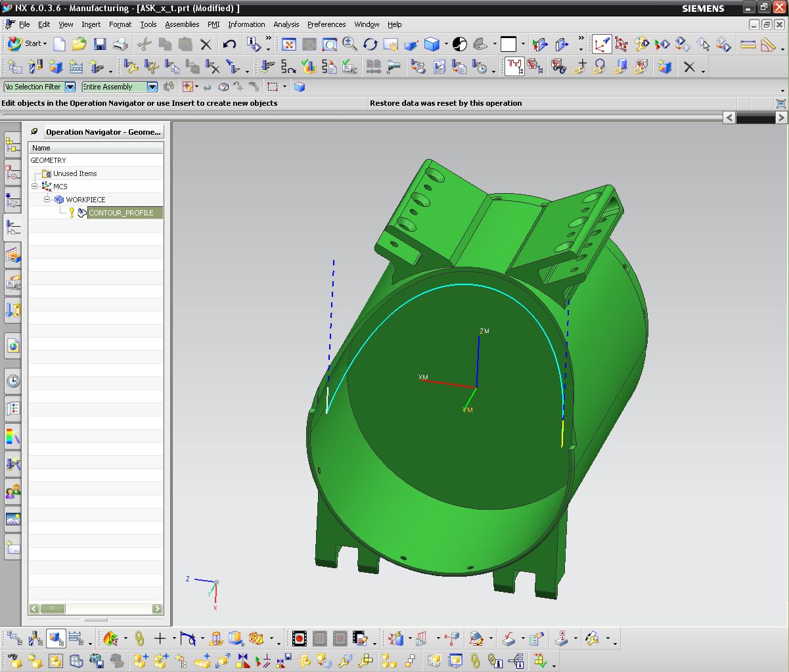Click the Fit view icon
Viewport: 789px width, 672px height.
pyautogui.click(x=288, y=44)
